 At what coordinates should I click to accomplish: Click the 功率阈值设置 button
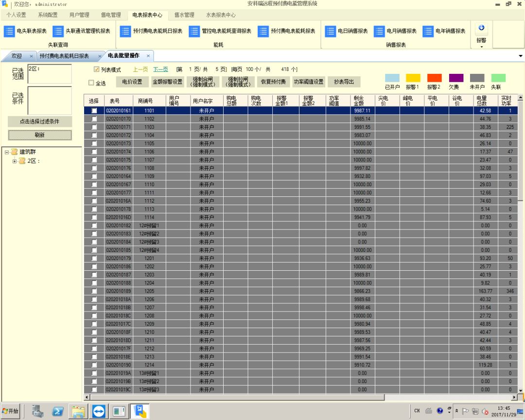pyautogui.click(x=309, y=82)
